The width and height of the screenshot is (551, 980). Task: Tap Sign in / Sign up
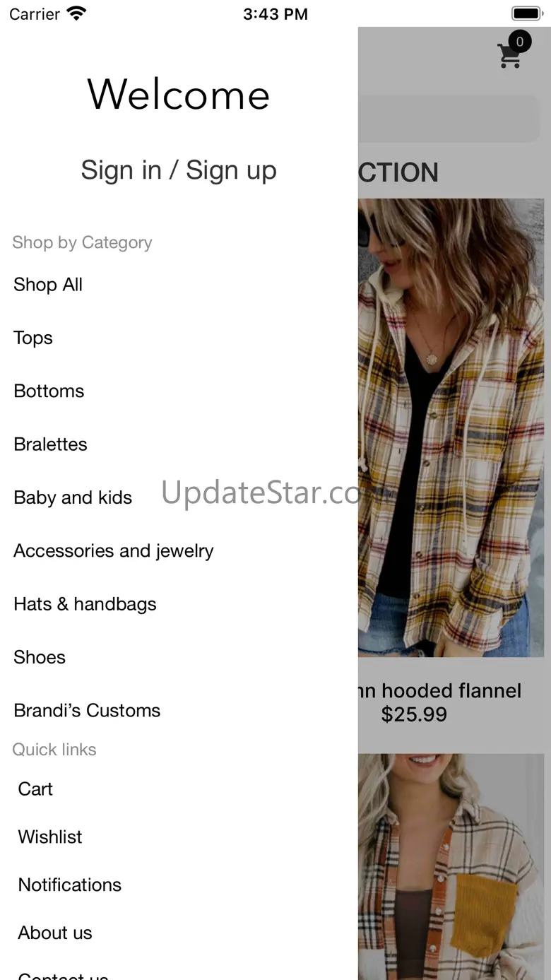(179, 170)
